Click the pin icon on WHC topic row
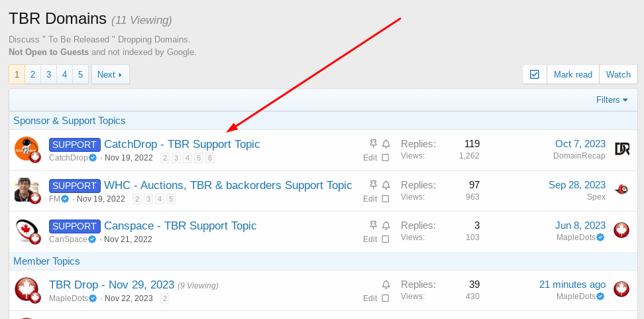644x319 pixels. [373, 184]
